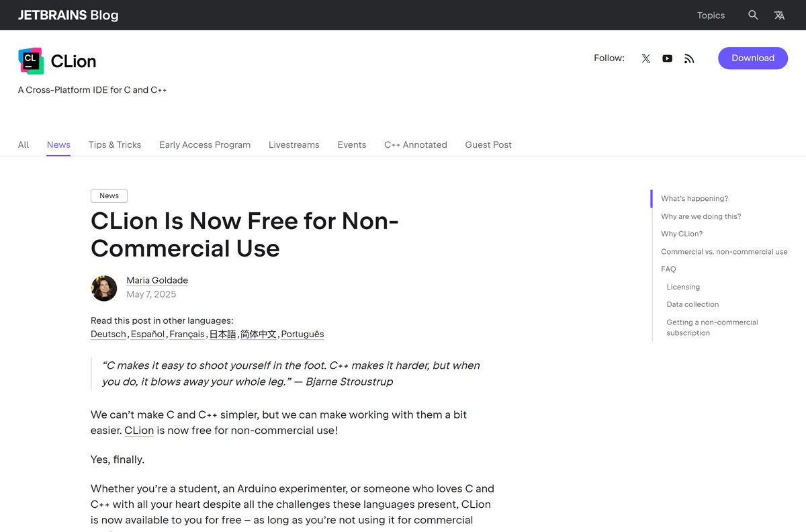Click the Bjarne Stroustrup quote text
Image resolution: width=806 pixels, height=532 pixels.
291,373
